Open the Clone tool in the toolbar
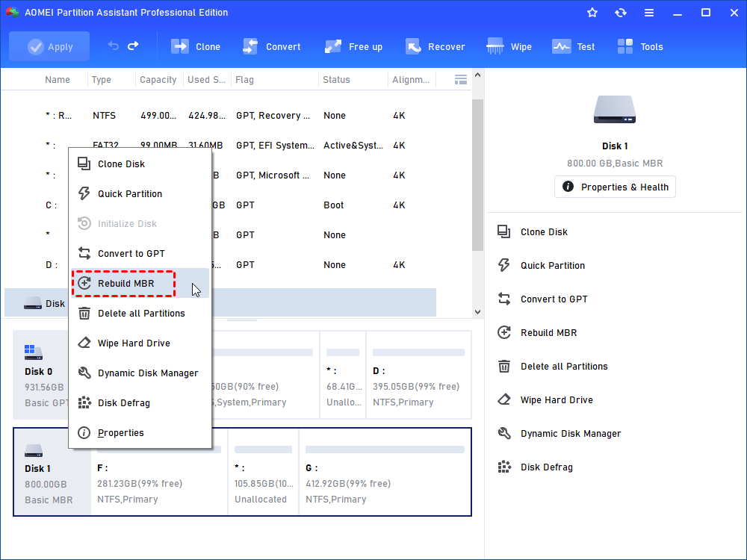The width and height of the screenshot is (747, 560). pos(196,46)
